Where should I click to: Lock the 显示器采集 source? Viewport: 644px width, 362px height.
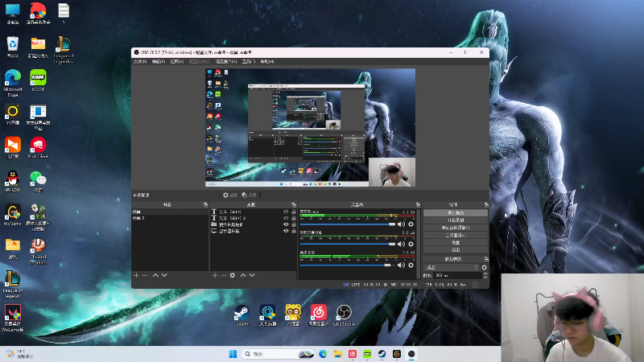[293, 231]
